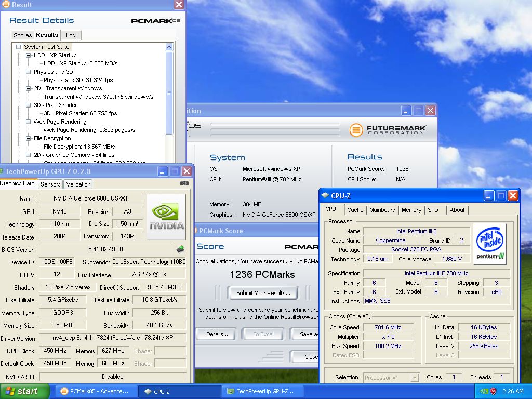
Task: Close the GPU-Z window
Action: pos(187,171)
